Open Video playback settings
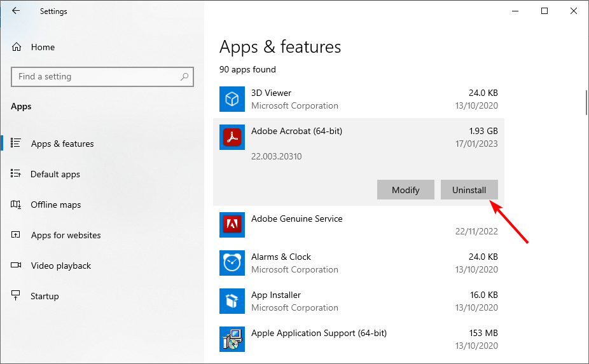The height and width of the screenshot is (364, 589). (x=61, y=266)
